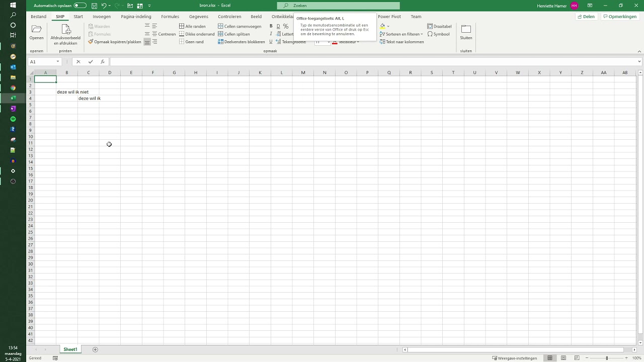Switch to page layout view icon
This screenshot has height=362, width=644.
[x=563, y=358]
